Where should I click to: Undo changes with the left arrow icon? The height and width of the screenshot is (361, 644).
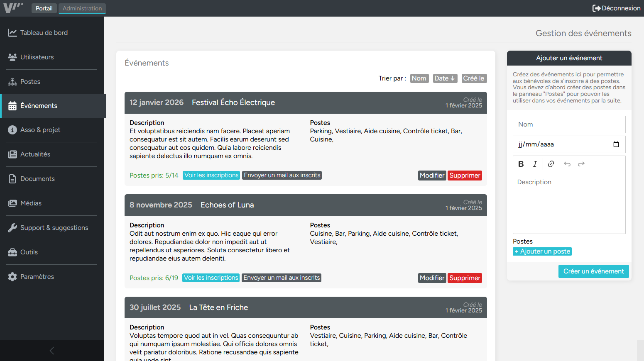(x=567, y=164)
